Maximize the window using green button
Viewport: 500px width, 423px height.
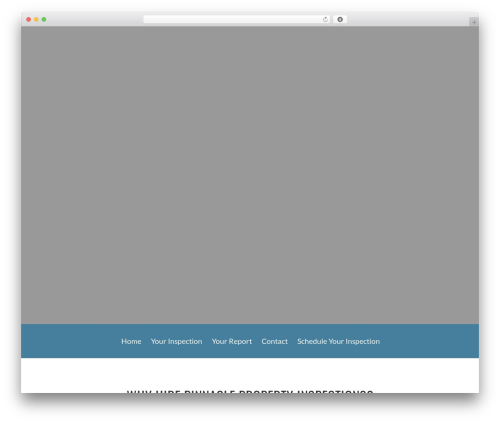click(x=44, y=19)
